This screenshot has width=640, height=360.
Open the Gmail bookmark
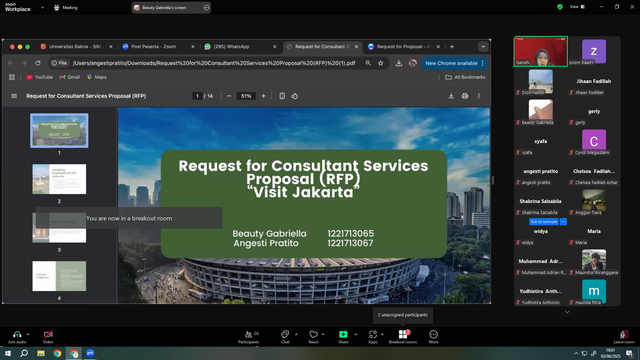point(70,77)
